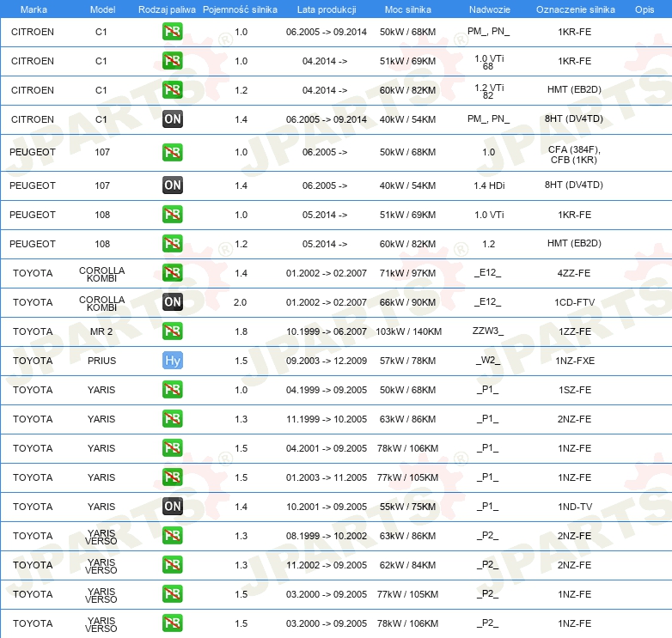The width and height of the screenshot is (672, 638).
Task: Click power value 55kW / 75KM
Action: (407, 507)
